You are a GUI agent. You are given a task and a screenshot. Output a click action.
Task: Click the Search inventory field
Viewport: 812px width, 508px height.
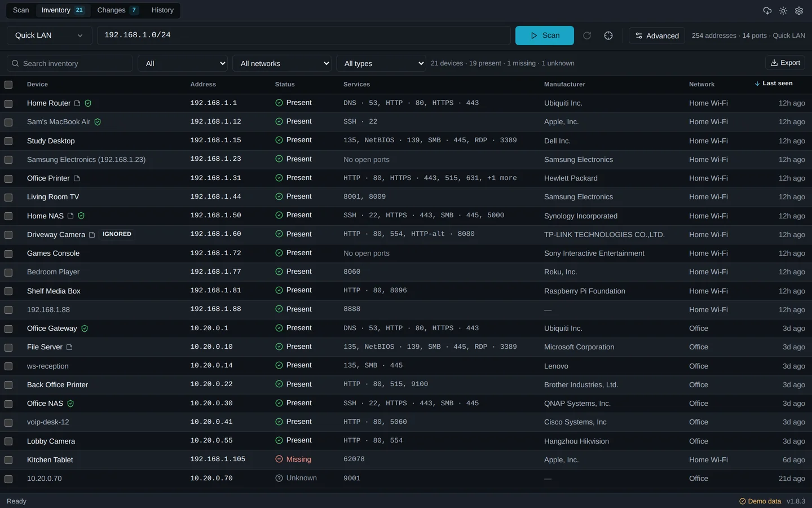tap(70, 63)
